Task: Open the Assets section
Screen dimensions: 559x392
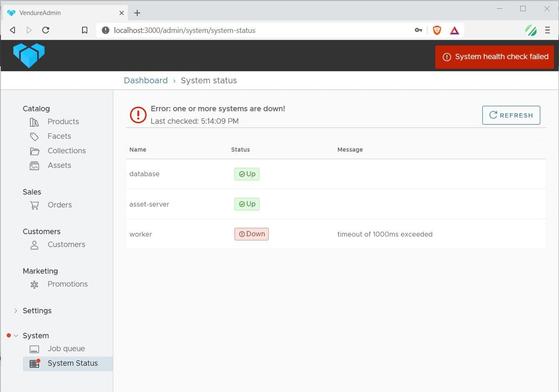Action: pos(59,165)
